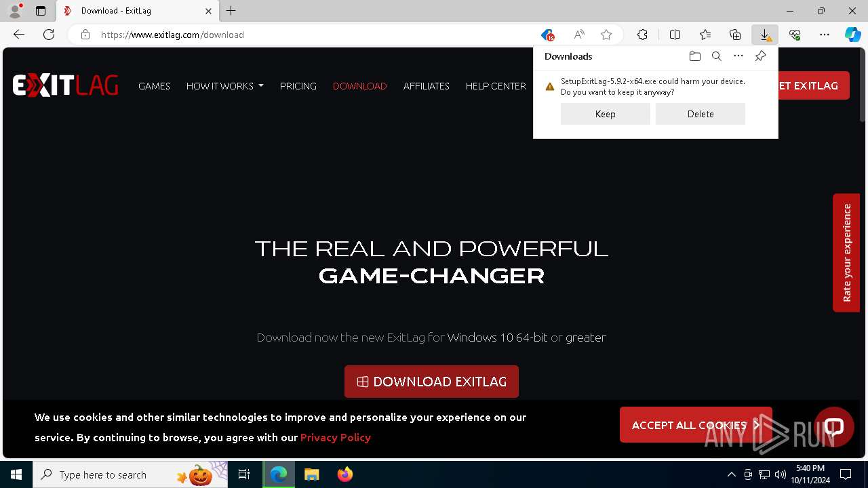Open Edge Settings and more menu
Image resolution: width=868 pixels, height=488 pixels.
pyautogui.click(x=825, y=35)
